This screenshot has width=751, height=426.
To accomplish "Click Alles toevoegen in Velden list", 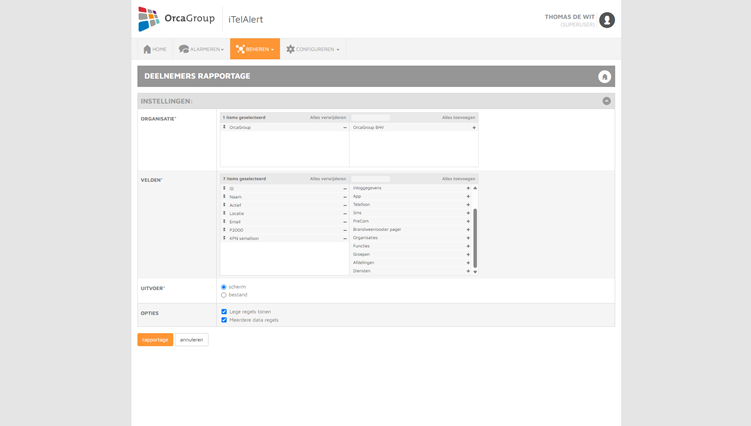I will [x=458, y=179].
